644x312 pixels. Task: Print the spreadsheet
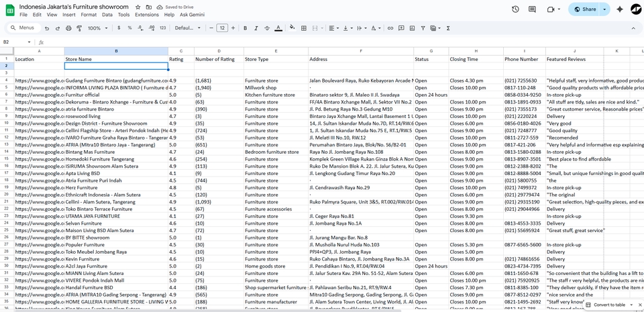68,28
